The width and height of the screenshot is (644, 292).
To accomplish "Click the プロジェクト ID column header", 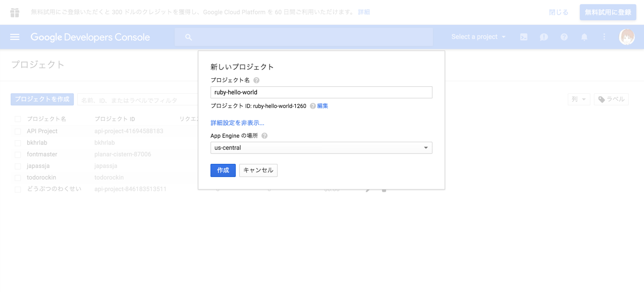I will [115, 119].
